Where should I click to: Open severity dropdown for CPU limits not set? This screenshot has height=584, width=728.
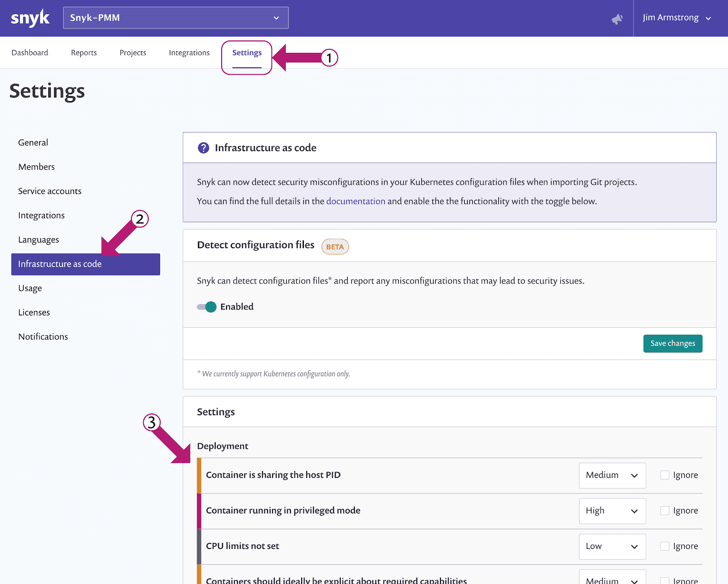[x=612, y=547]
